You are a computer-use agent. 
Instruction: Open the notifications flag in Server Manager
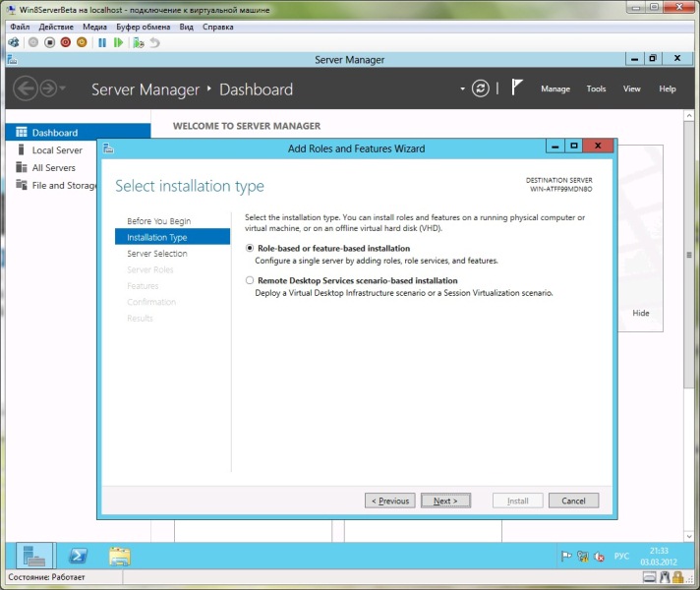[517, 88]
